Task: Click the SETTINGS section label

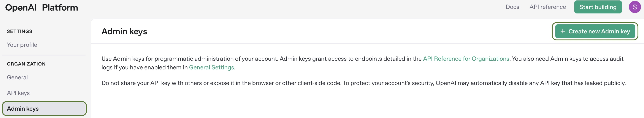Action: (19, 31)
